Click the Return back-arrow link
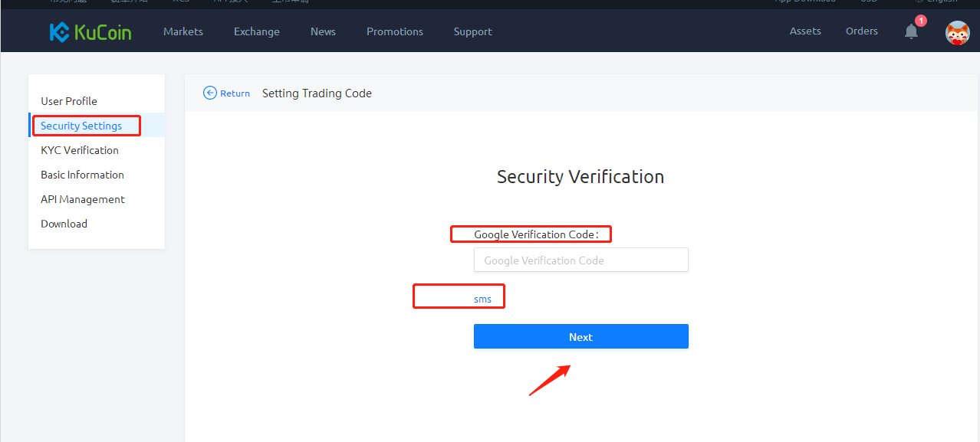 [227, 93]
